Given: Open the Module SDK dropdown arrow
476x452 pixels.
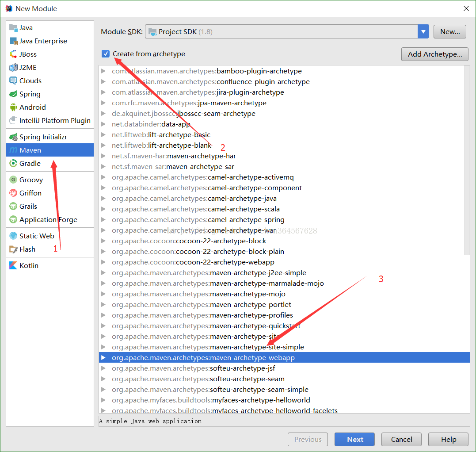Looking at the screenshot, I should point(423,31).
